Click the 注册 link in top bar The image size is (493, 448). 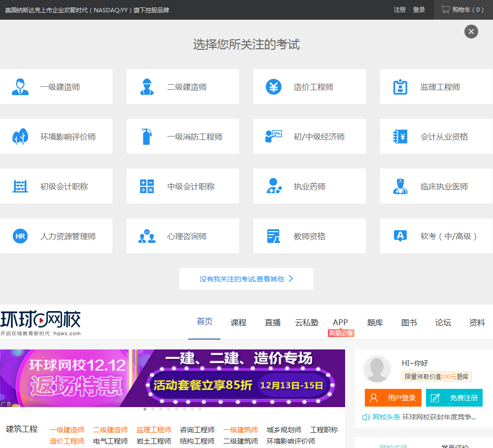399,10
